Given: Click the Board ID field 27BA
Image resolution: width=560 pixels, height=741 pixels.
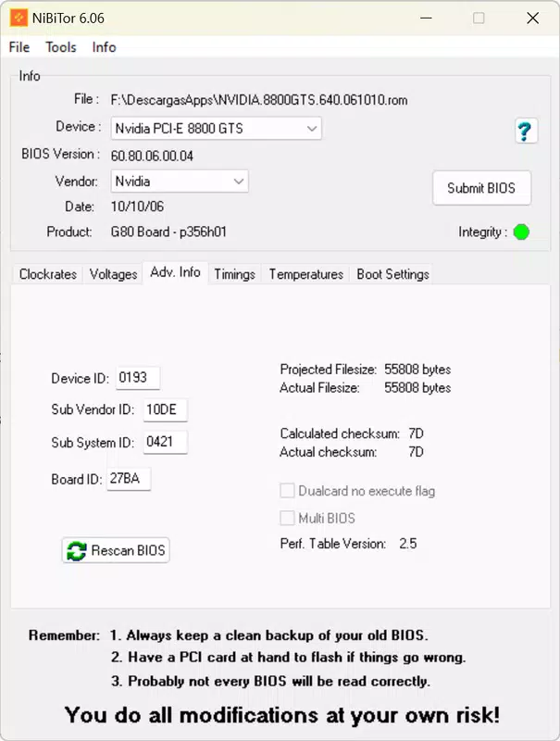Looking at the screenshot, I should tap(129, 479).
